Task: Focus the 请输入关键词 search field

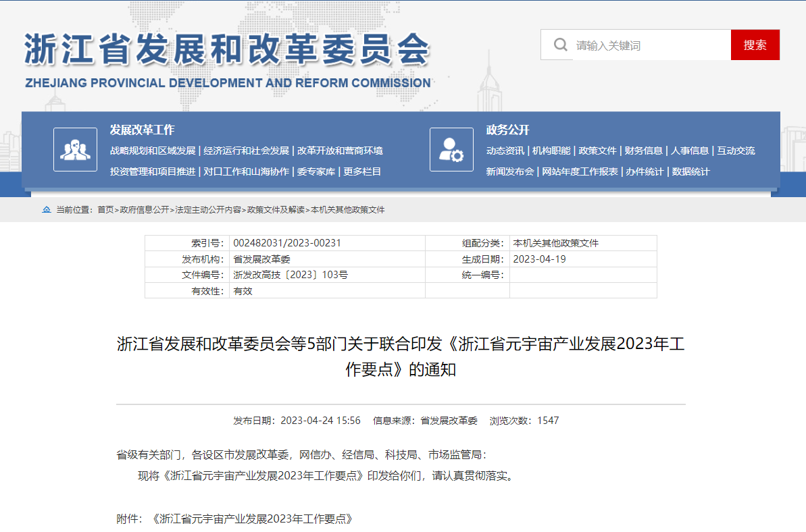Action: tap(649, 45)
